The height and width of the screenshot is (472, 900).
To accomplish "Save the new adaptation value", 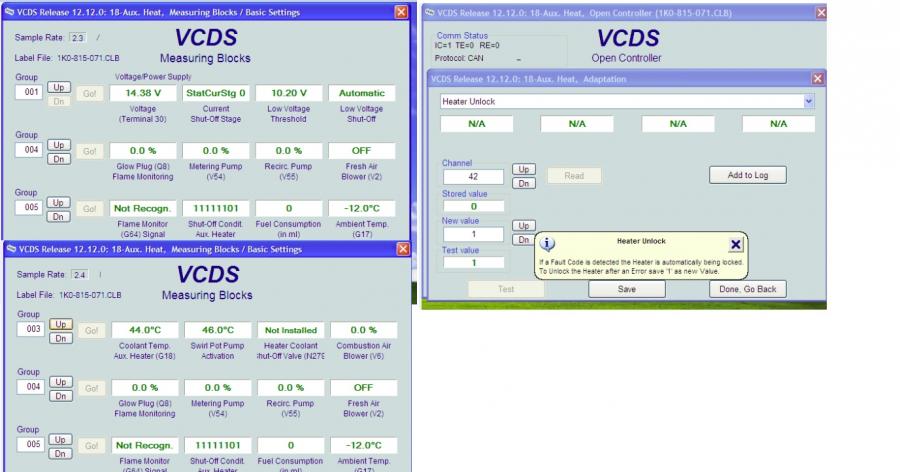I will (x=626, y=289).
